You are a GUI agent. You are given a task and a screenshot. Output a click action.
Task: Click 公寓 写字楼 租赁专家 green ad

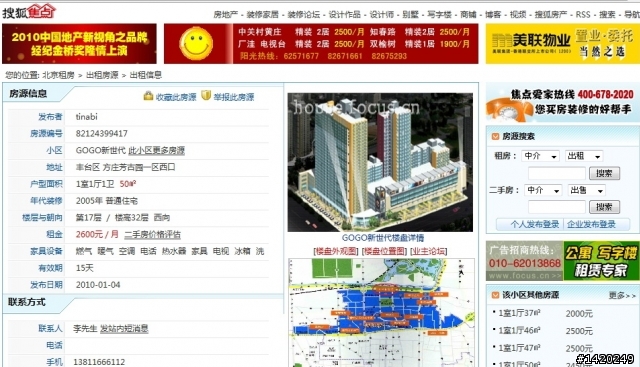tap(601, 261)
